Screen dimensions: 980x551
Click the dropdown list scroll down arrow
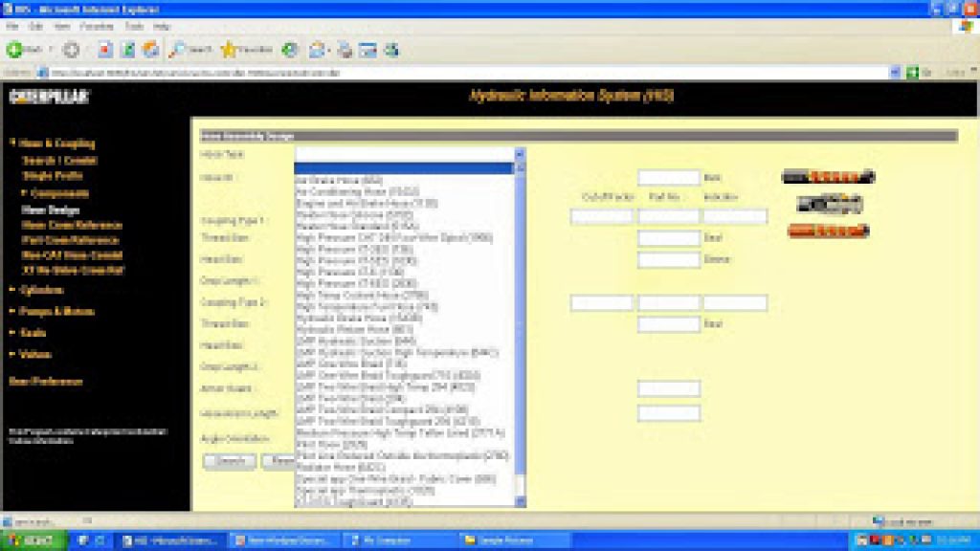coord(520,501)
